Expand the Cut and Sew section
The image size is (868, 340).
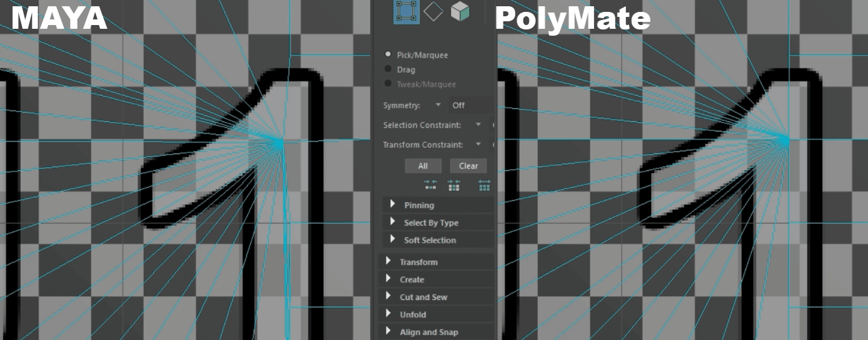tap(388, 297)
